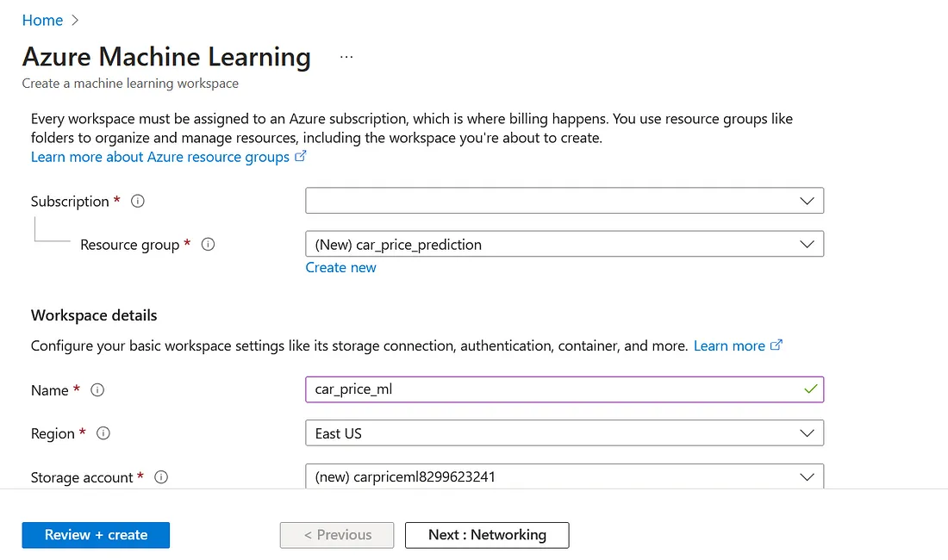Show info tooltip for Name field
This screenshot has width=948, height=560.
pyautogui.click(x=97, y=390)
